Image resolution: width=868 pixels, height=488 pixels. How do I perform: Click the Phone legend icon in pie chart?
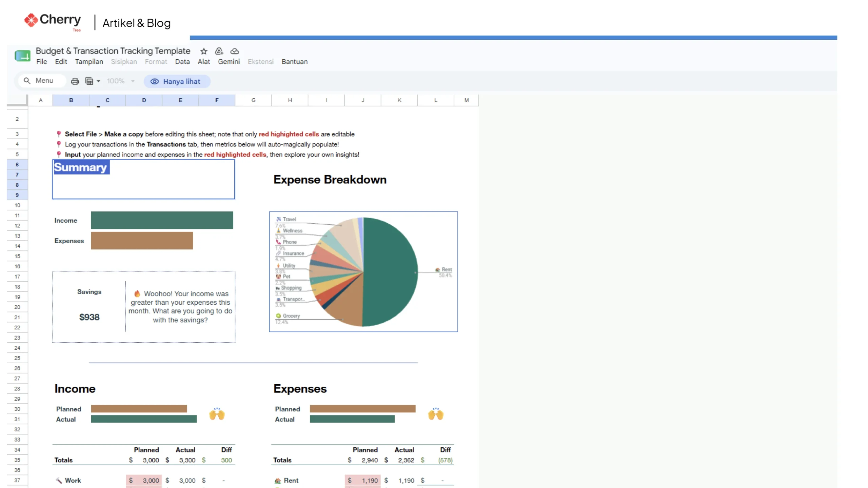pyautogui.click(x=279, y=242)
